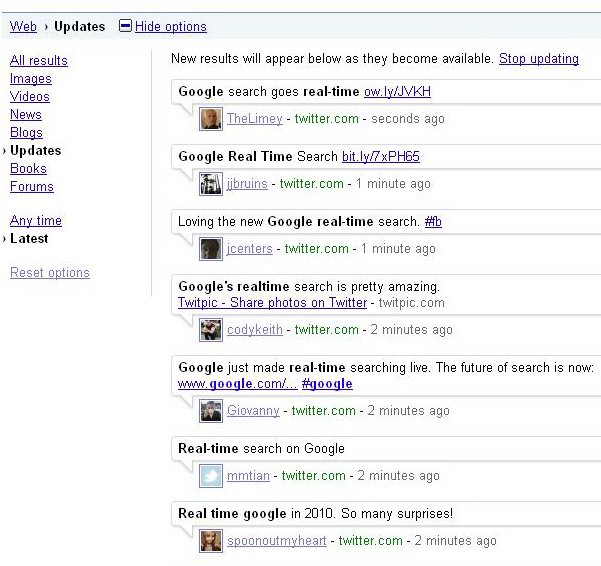The image size is (601, 566).
Task: Select the Forums filter
Action: 32,187
